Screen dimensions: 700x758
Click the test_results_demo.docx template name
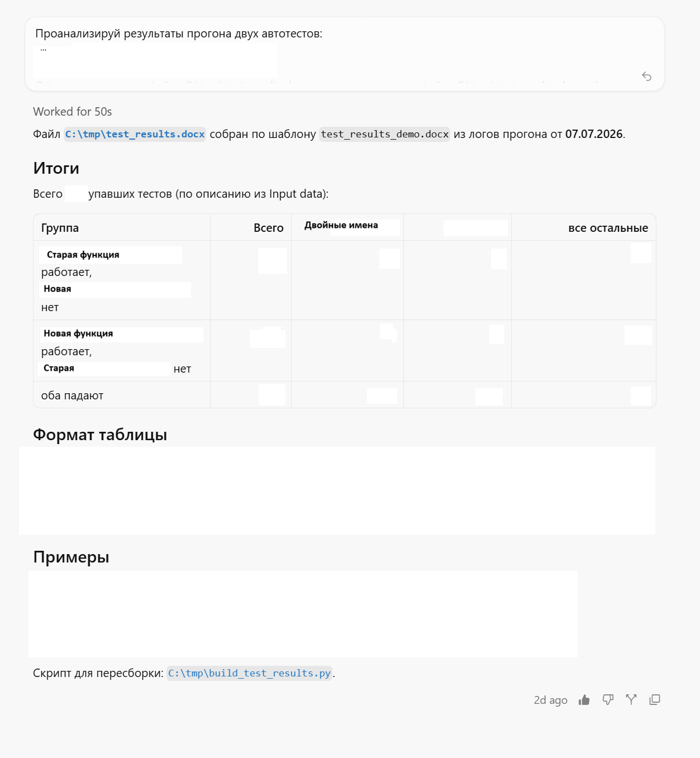point(384,134)
